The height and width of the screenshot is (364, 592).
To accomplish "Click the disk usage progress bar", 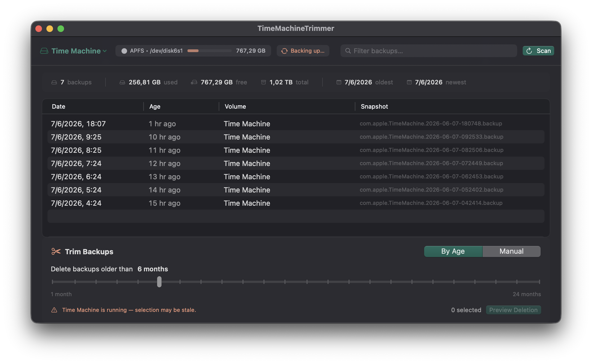I will 209,51.
